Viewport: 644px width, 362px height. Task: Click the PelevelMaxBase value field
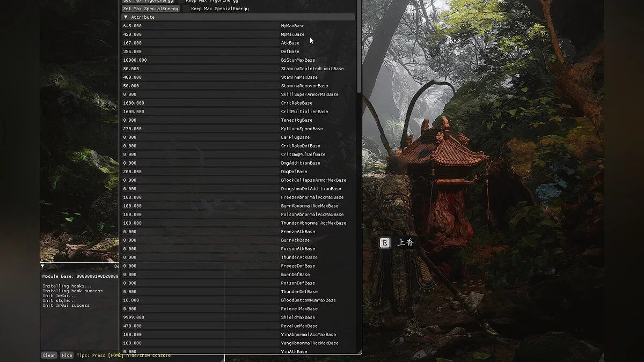pyautogui.click(x=200, y=309)
